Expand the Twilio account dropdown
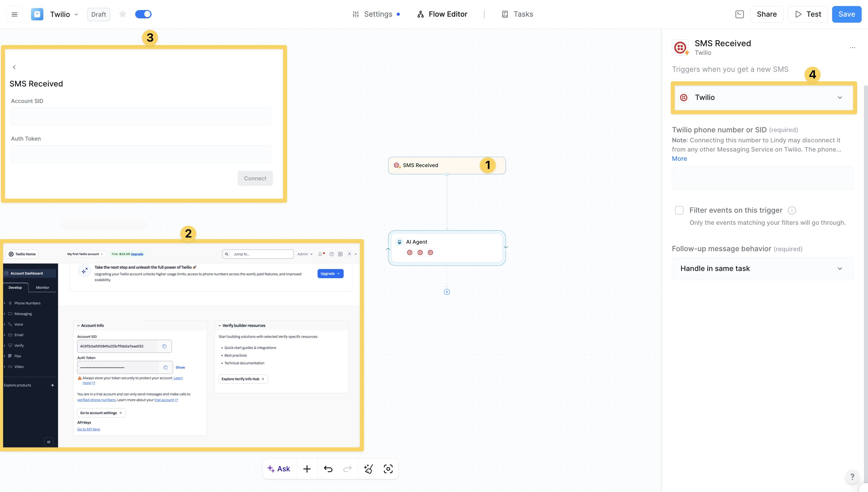 pyautogui.click(x=763, y=98)
